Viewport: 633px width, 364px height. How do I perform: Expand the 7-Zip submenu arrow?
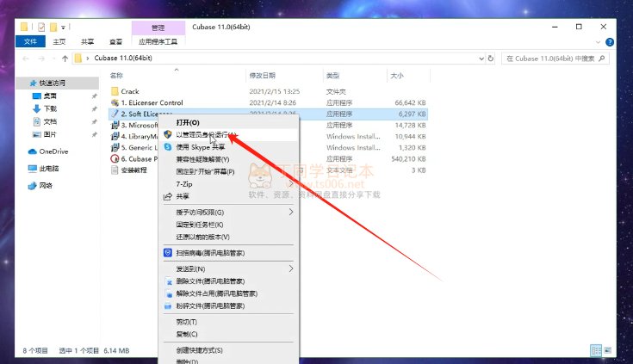[291, 184]
